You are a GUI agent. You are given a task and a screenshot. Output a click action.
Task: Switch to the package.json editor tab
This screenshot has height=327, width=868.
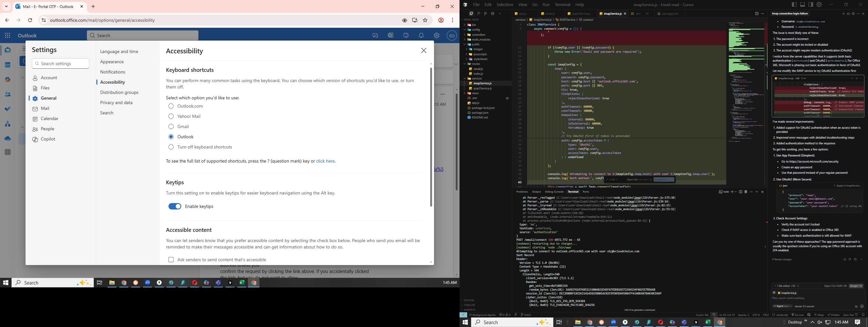[x=669, y=14]
